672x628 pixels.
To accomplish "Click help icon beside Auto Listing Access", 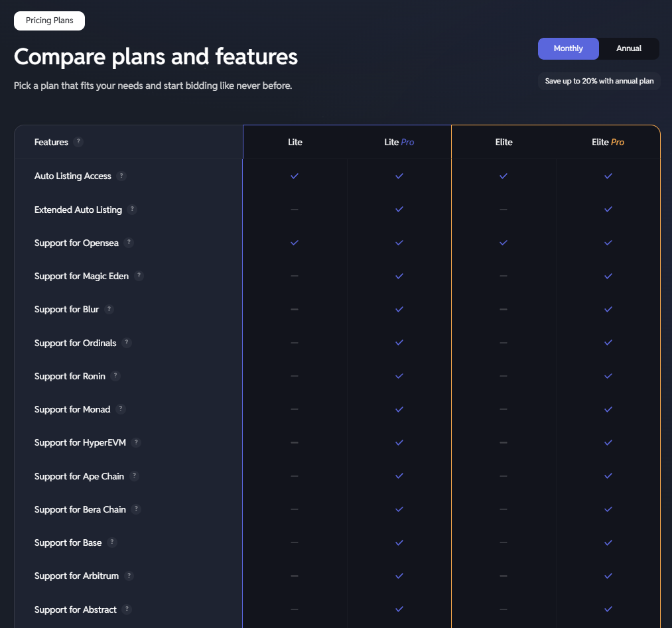I will coord(121,176).
